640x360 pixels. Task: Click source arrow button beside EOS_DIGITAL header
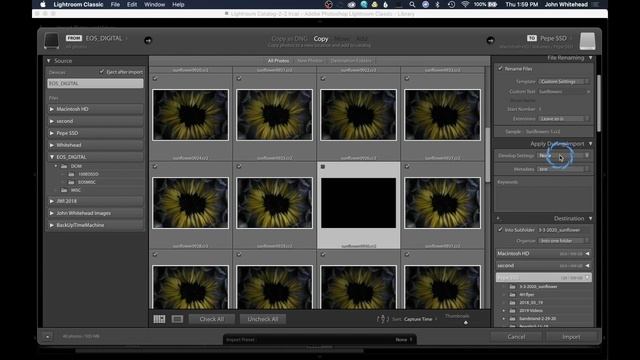(148, 40)
